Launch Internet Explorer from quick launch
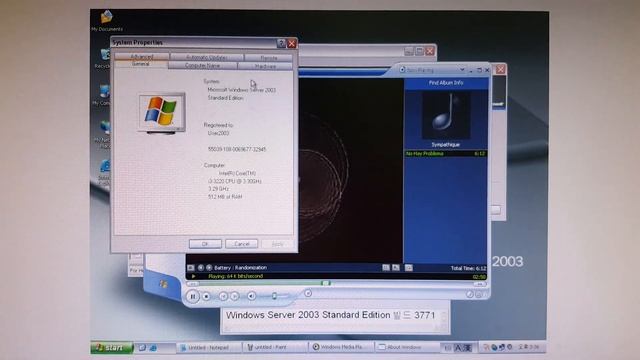This screenshot has width=640, height=360. (x=153, y=348)
